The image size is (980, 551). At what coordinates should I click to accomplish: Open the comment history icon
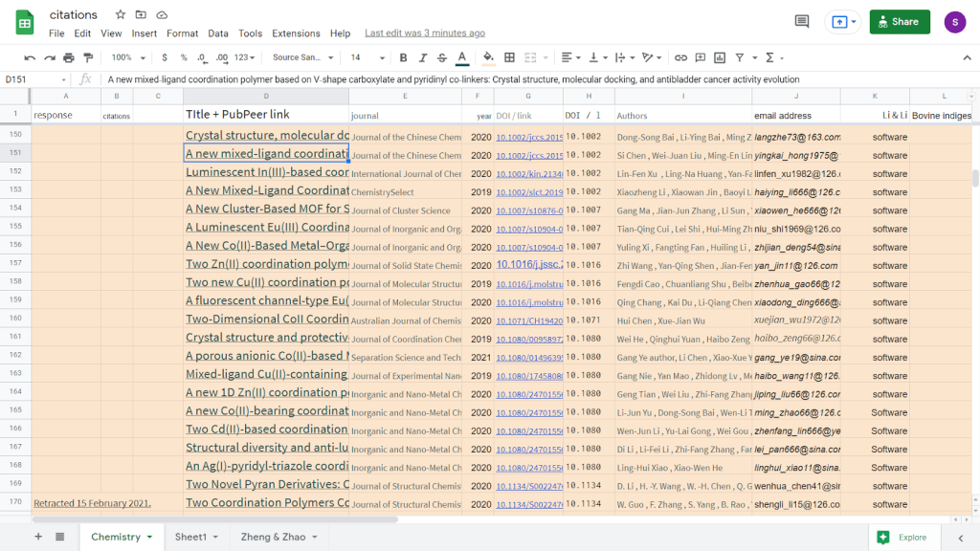802,22
